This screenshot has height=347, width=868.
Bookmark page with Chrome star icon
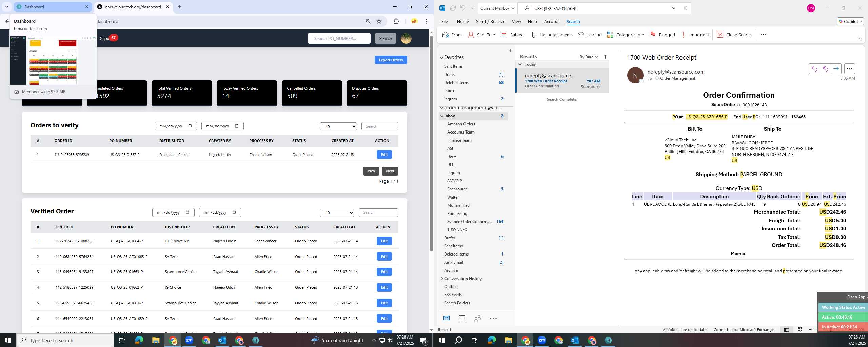[x=379, y=21]
